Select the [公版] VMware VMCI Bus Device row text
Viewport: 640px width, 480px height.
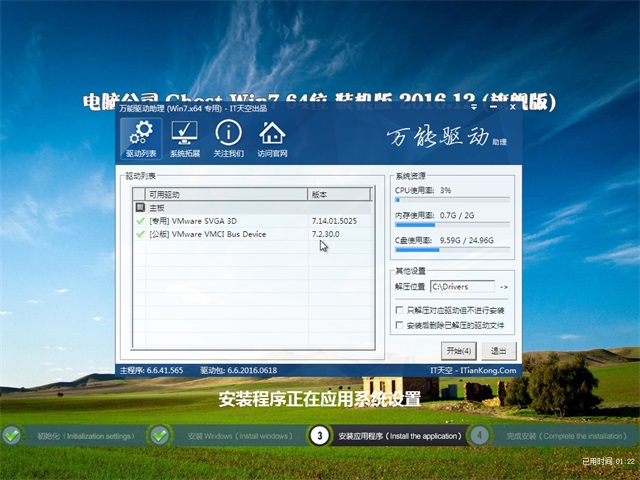tap(208, 234)
